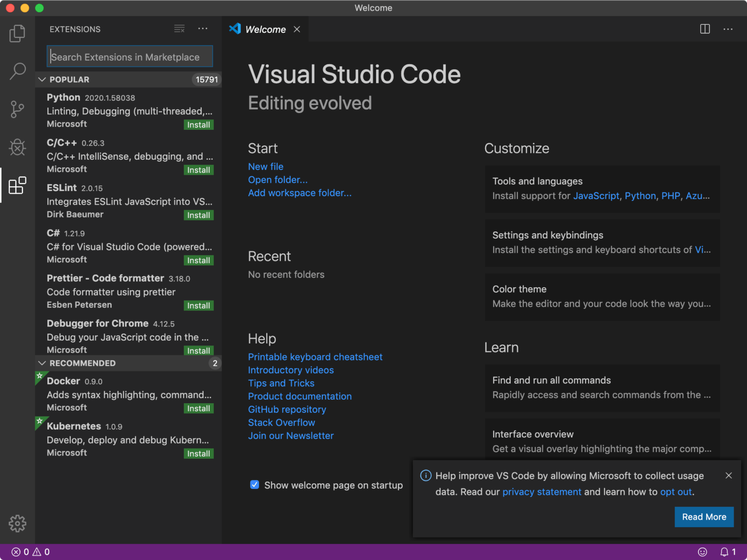Open the New file link
This screenshot has height=560, width=747.
point(265,167)
